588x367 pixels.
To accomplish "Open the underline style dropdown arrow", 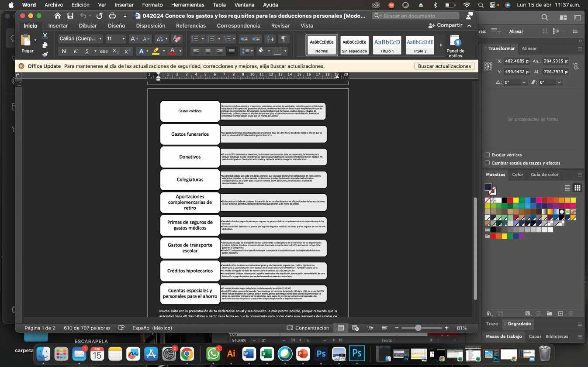I will coord(95,51).
